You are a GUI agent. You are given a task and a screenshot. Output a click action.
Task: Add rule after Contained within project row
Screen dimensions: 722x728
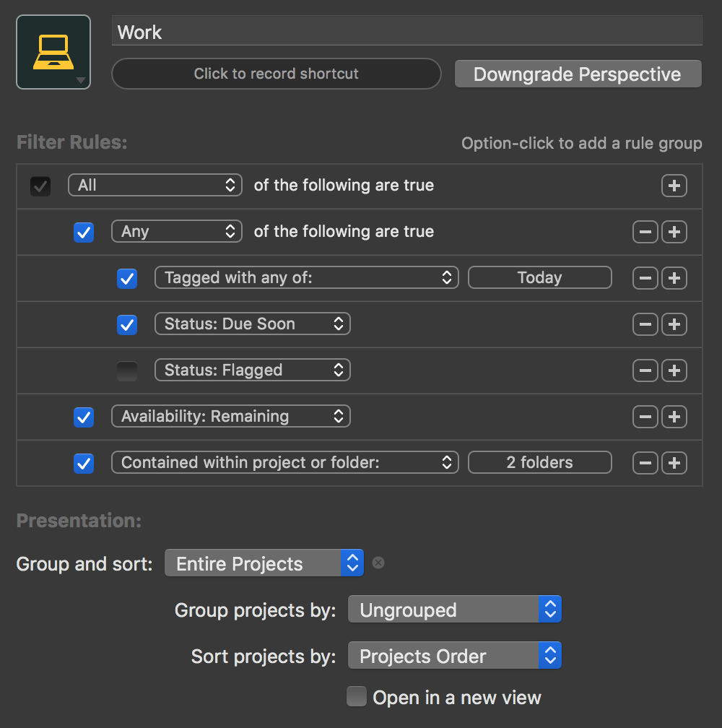pos(674,463)
